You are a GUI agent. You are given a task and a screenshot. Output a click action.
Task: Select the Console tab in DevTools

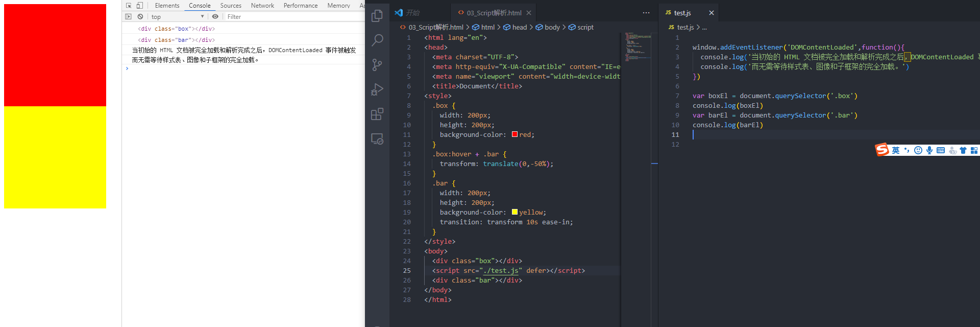click(200, 6)
